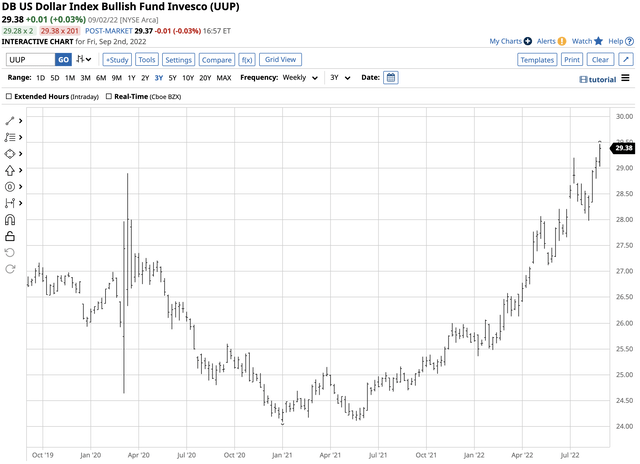The width and height of the screenshot is (640, 464).
Task: Open the Frequency Weekly dropdown
Action: [300, 78]
